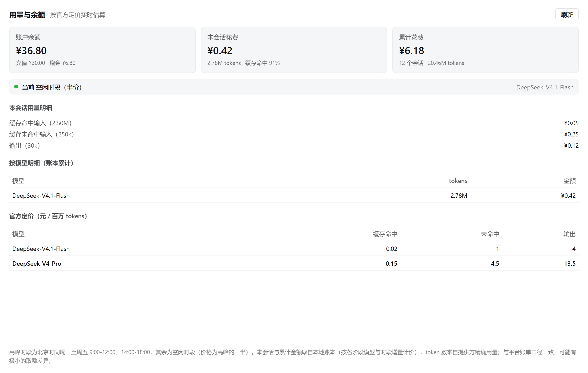Click the 刷新 refresh button

click(x=567, y=15)
